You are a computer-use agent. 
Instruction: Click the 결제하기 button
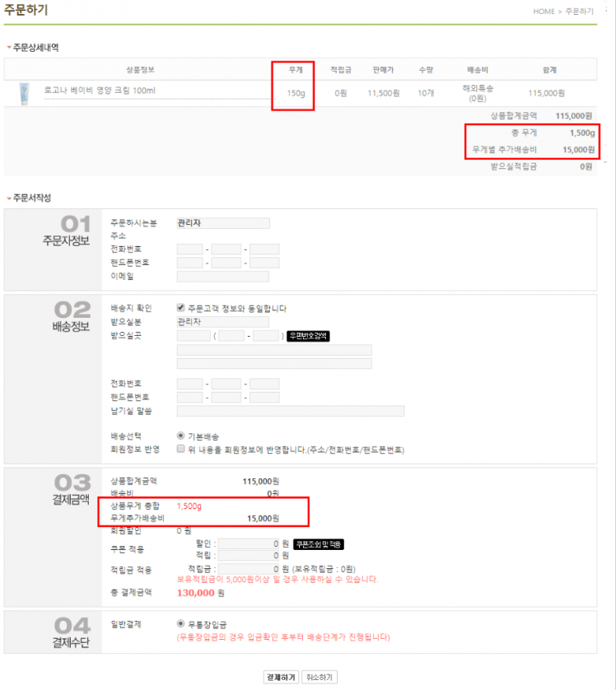coord(280,677)
